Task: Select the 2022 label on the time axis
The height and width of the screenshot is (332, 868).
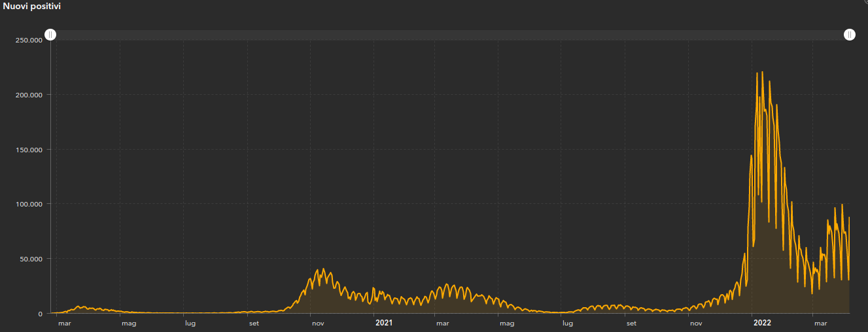Action: pos(762,323)
